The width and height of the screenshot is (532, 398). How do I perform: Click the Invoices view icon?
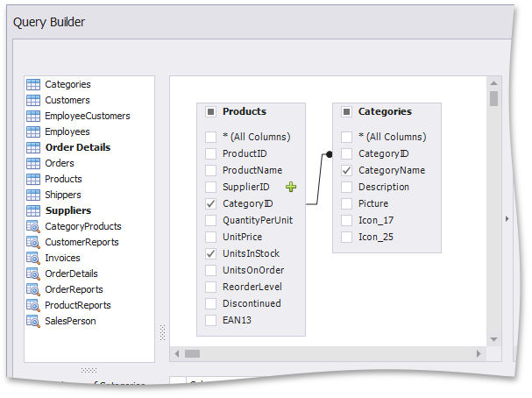pyautogui.click(x=33, y=259)
